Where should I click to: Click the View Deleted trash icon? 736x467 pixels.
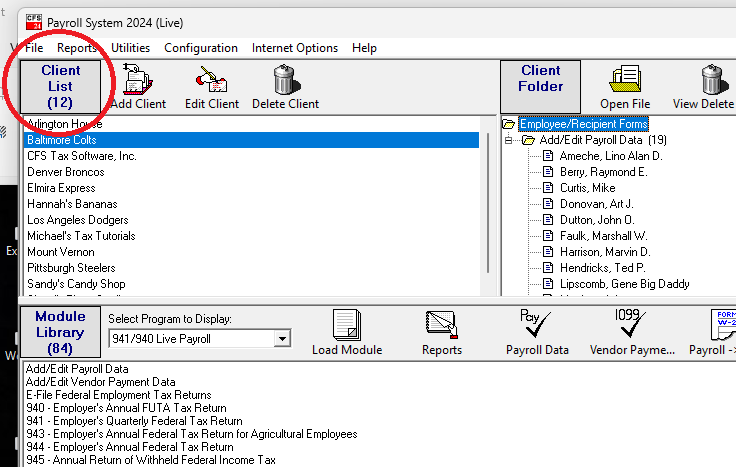714,80
